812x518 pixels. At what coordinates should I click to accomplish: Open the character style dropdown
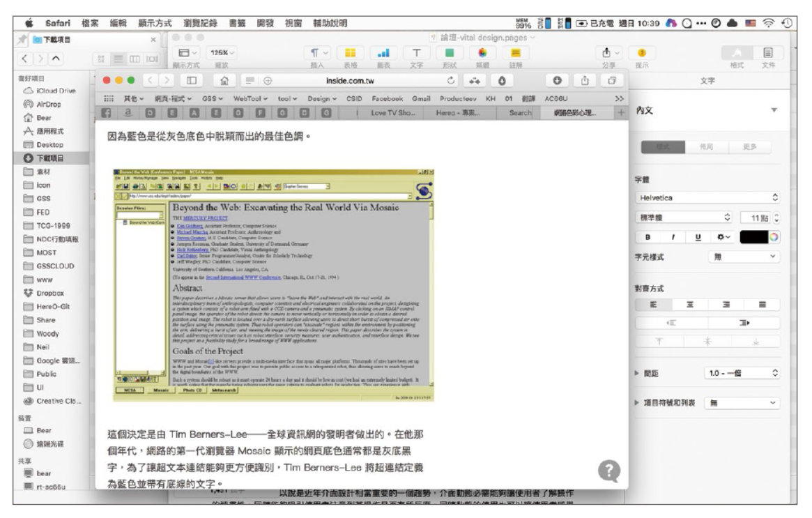pyautogui.click(x=744, y=257)
